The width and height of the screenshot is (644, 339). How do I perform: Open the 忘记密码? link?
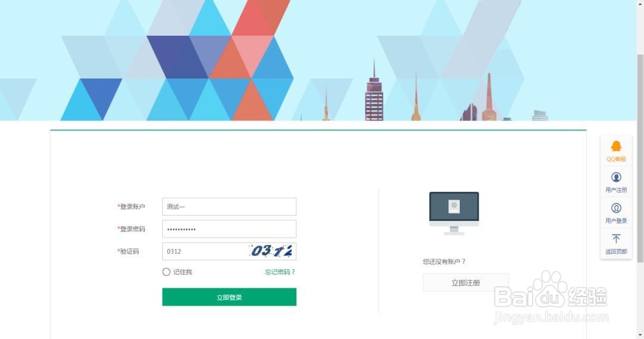tap(280, 272)
